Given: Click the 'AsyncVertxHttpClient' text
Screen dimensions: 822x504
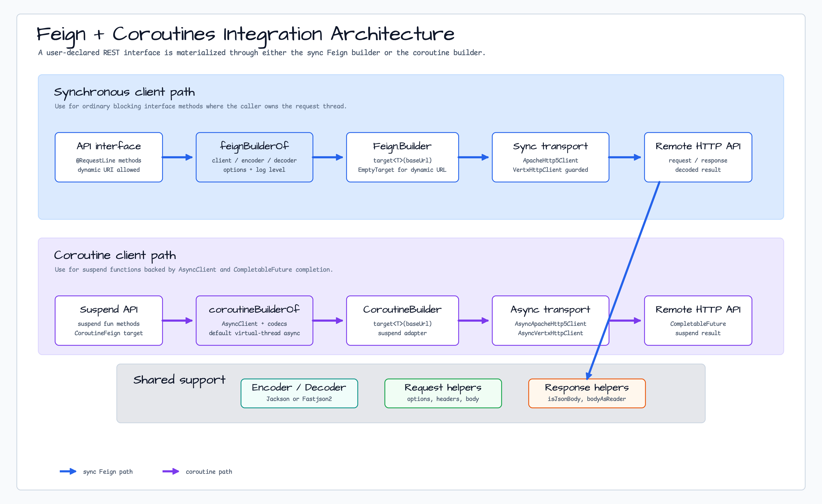Looking at the screenshot, I should [550, 333].
